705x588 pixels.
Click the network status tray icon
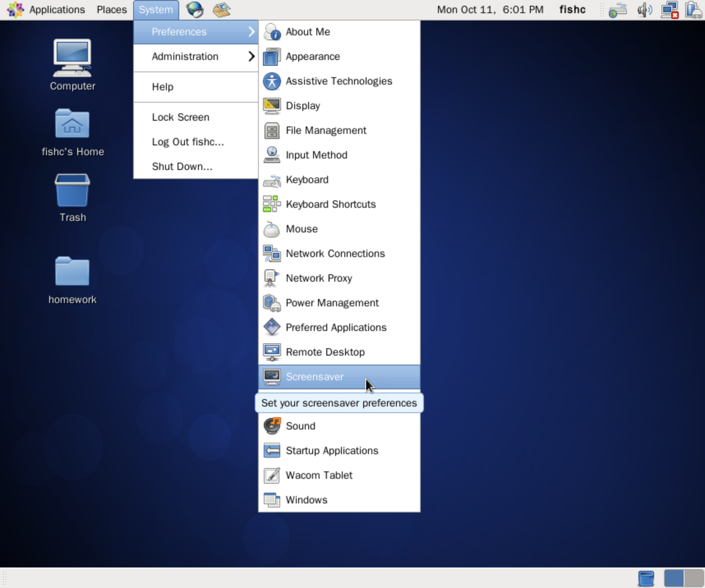pyautogui.click(x=670, y=10)
